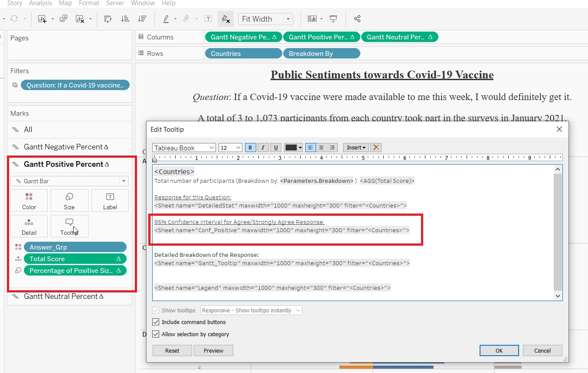Viewport: 588px width, 373px height.
Task: Click the Preview button
Action: [213, 350]
